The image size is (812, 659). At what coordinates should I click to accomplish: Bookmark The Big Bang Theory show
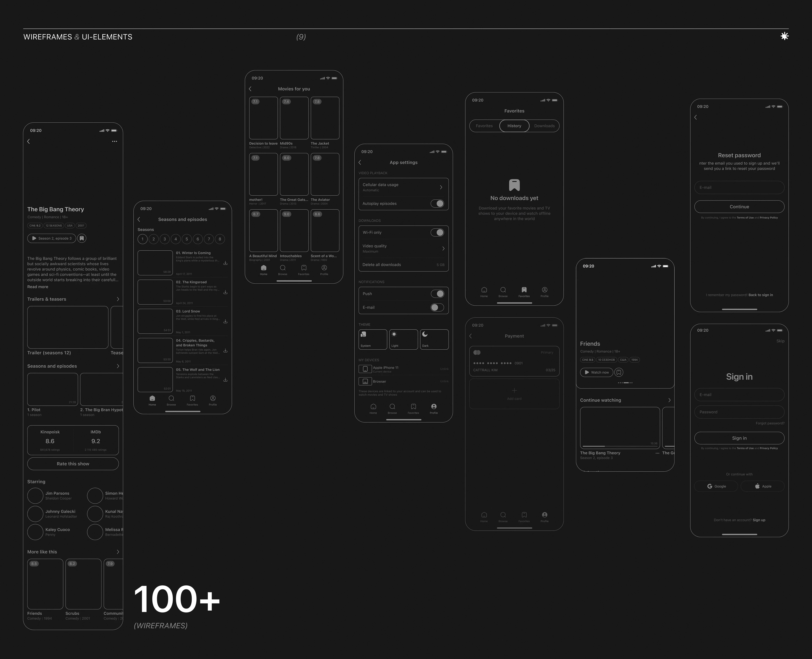(82, 238)
